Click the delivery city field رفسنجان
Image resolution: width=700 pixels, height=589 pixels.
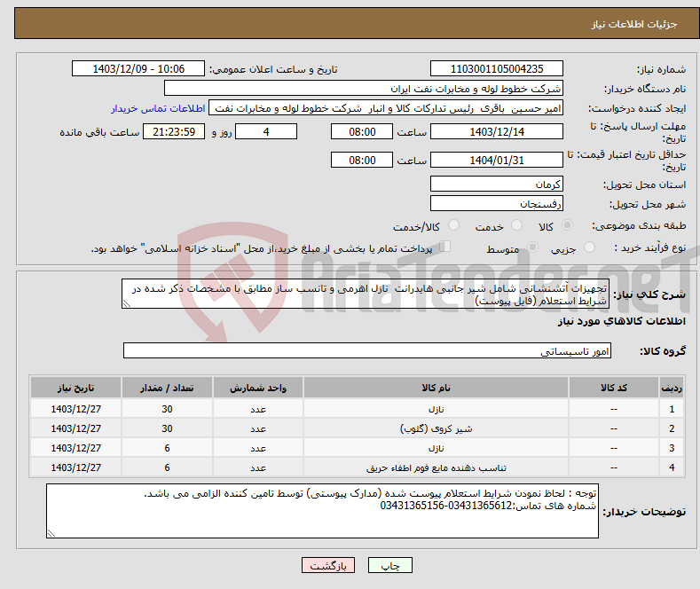(x=497, y=203)
